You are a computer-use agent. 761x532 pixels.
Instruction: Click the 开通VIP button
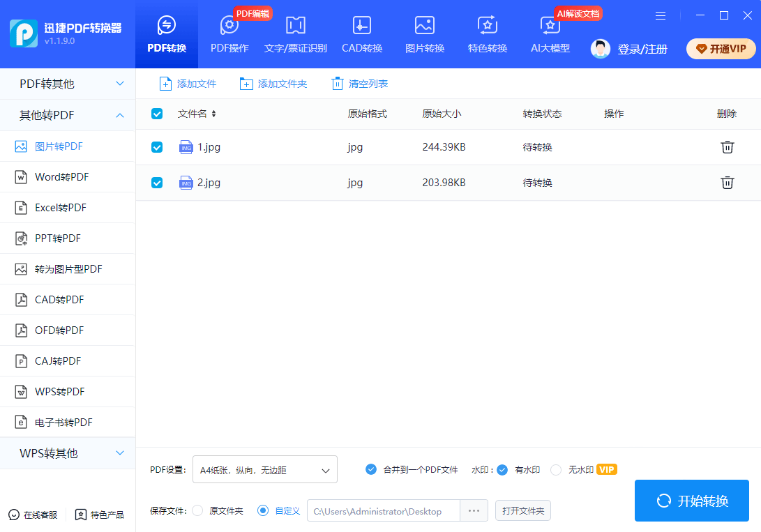pyautogui.click(x=721, y=49)
